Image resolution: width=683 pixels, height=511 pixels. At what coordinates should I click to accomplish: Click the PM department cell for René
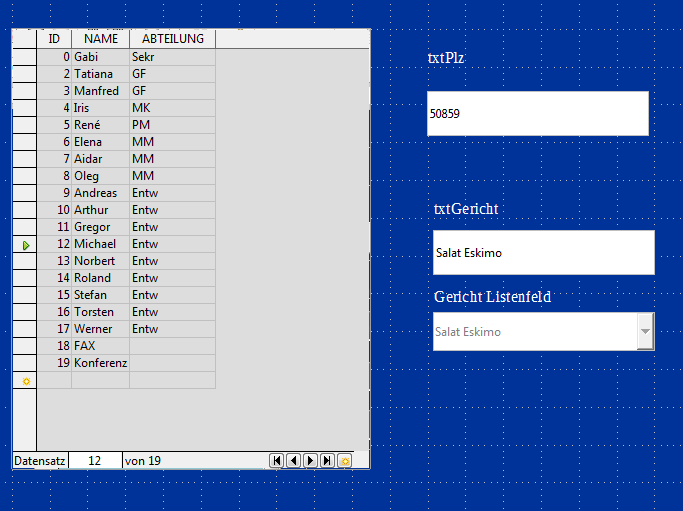point(172,125)
